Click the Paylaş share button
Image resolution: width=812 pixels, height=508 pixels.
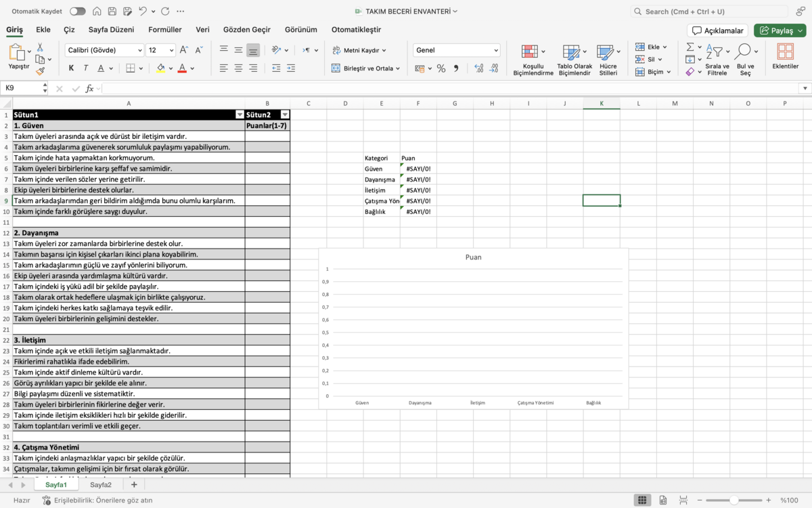pos(780,30)
